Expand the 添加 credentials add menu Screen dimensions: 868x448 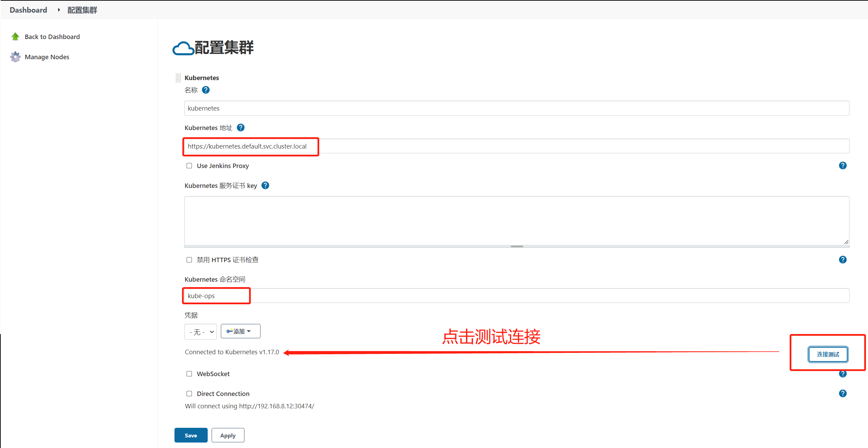point(241,331)
